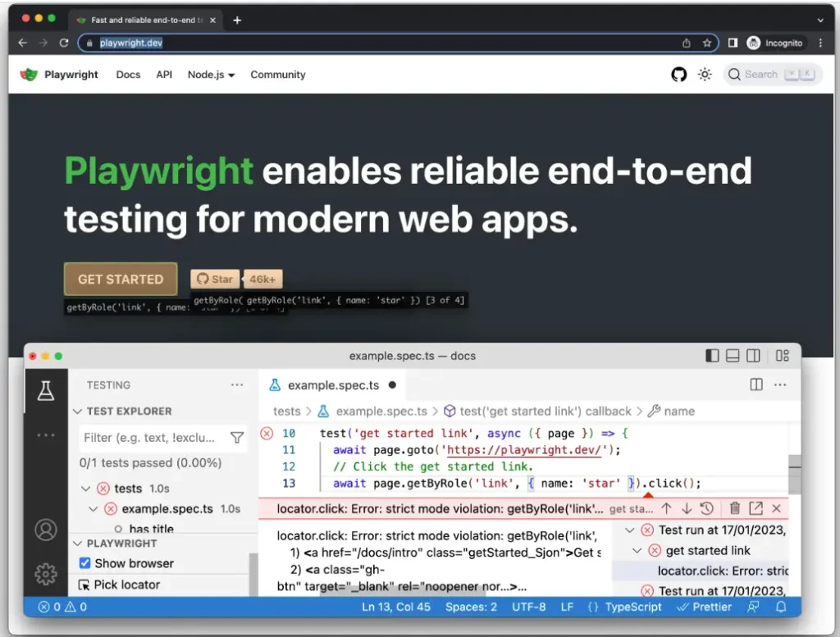Click Pick locator in Playwright panel
The height and width of the screenshot is (637, 840).
126,585
